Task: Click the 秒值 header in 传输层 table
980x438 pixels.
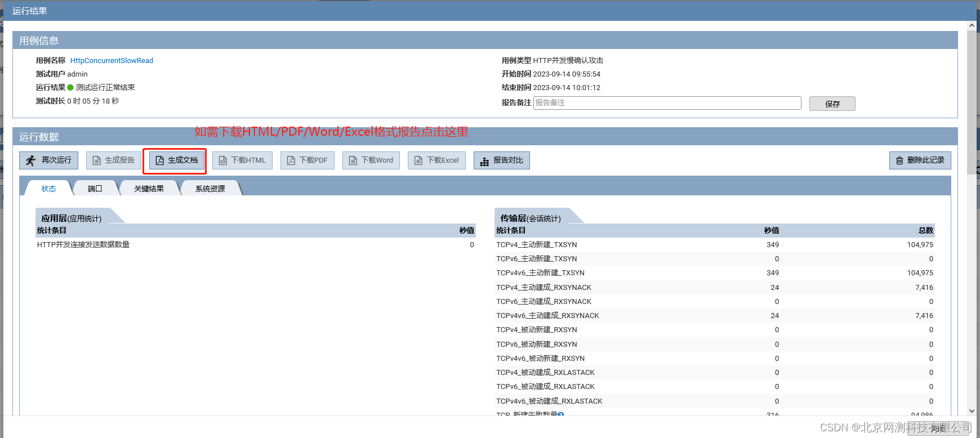Action: 772,231
